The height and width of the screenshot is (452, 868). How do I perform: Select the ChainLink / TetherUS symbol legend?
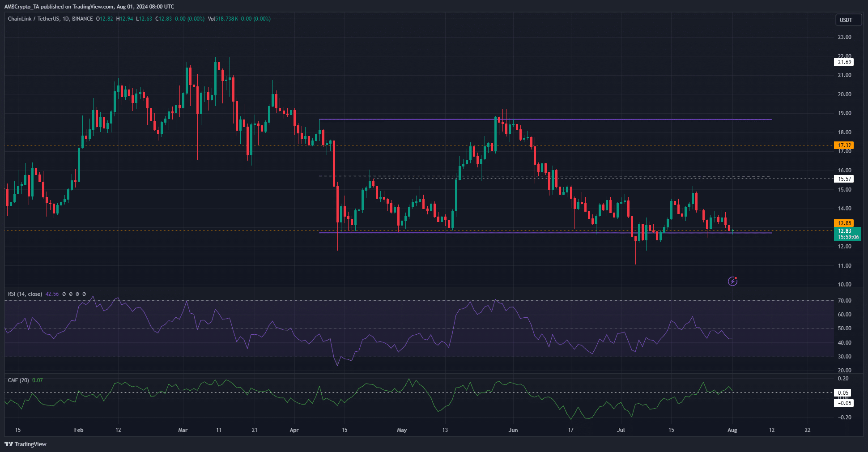tap(51, 19)
